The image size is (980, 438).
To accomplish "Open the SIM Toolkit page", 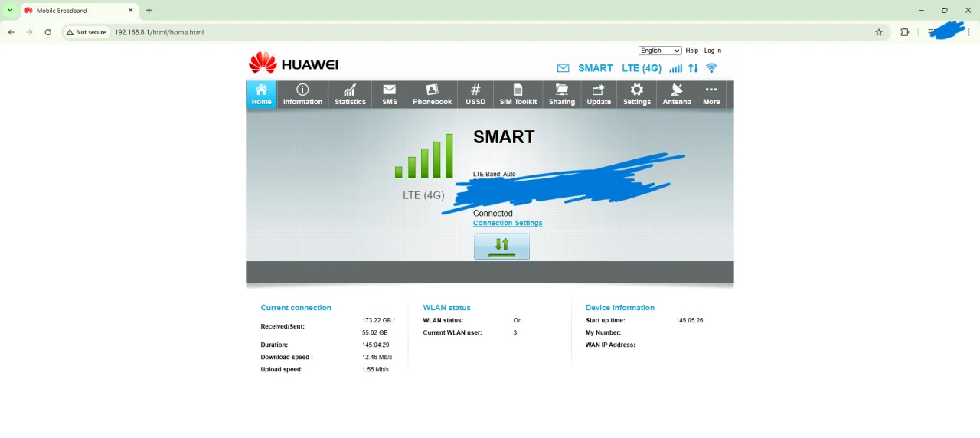I will (518, 95).
